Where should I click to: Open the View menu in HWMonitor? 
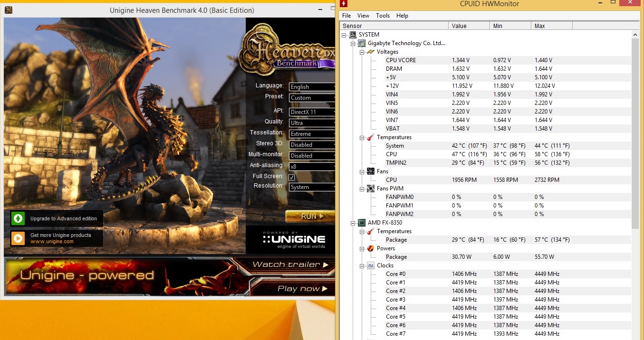point(363,16)
